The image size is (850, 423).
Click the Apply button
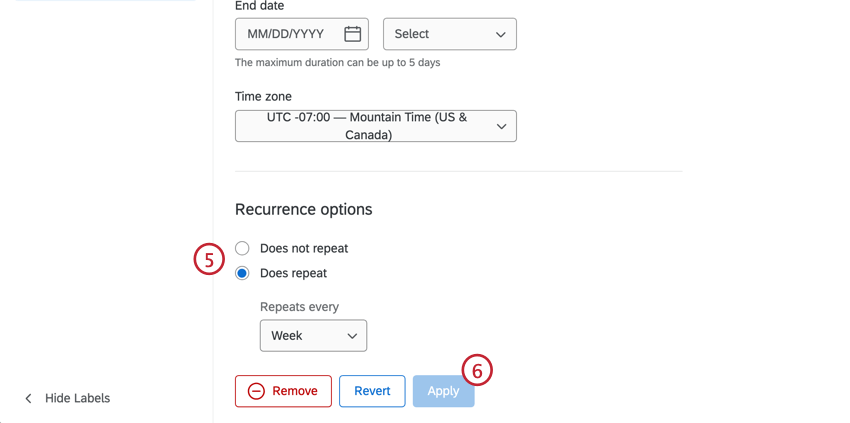click(443, 391)
